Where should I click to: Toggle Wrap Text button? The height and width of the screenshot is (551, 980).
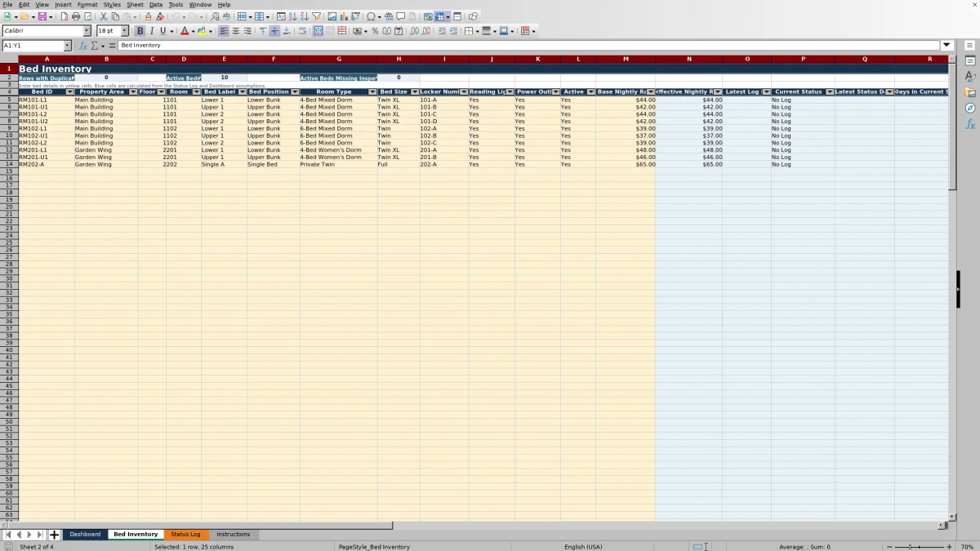click(302, 31)
